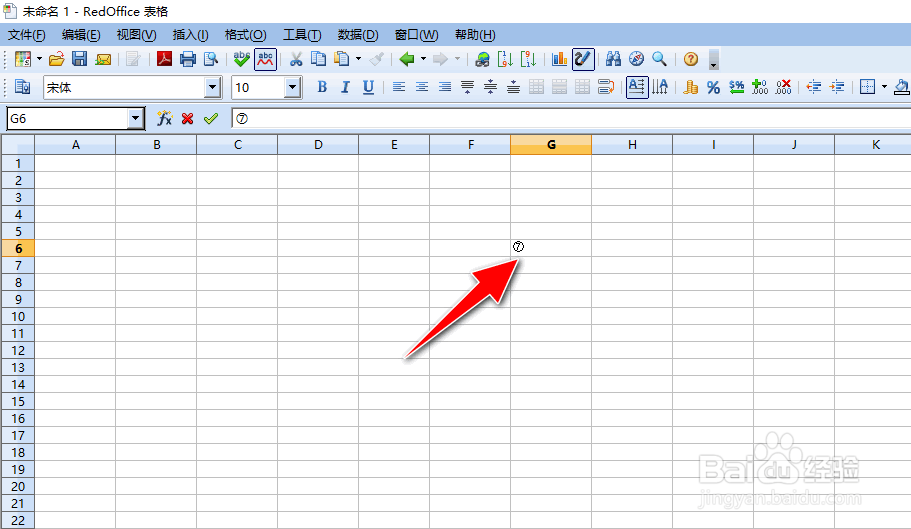The height and width of the screenshot is (529, 911).
Task: Open the 插入(I) menu
Action: point(191,35)
